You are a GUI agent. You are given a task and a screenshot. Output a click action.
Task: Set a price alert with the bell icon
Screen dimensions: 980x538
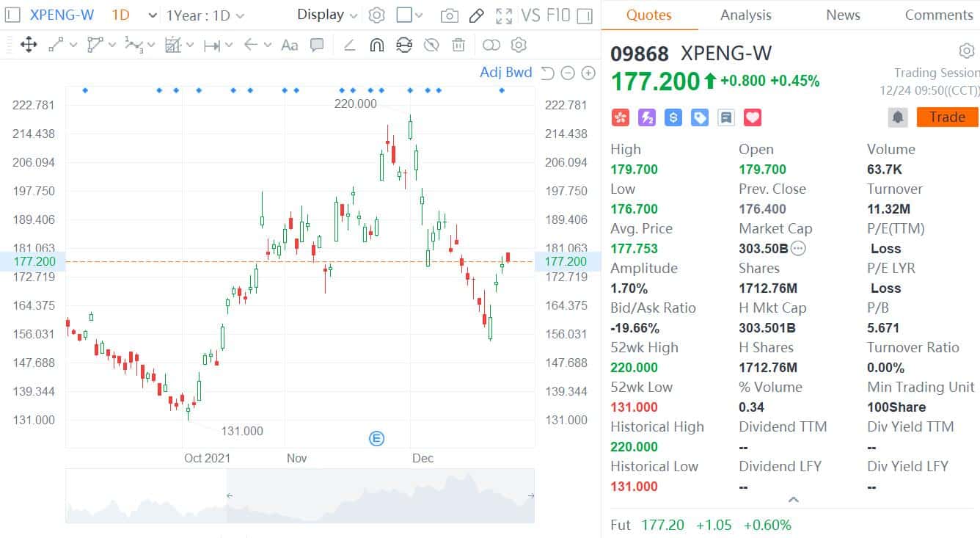tap(898, 117)
